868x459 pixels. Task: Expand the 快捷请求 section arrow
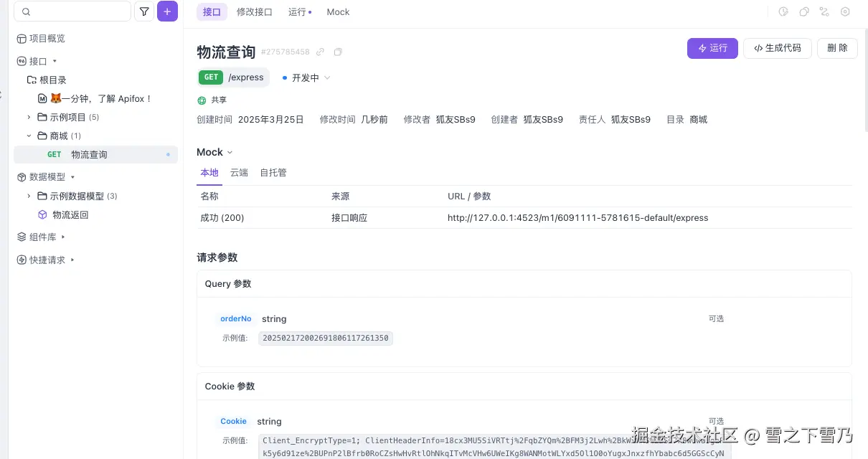[72, 260]
